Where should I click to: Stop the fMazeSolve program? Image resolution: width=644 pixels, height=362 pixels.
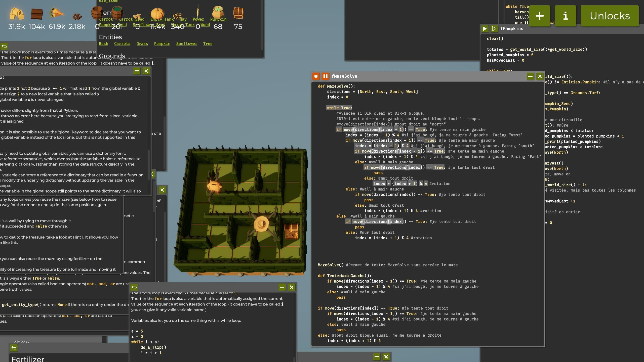point(316,76)
